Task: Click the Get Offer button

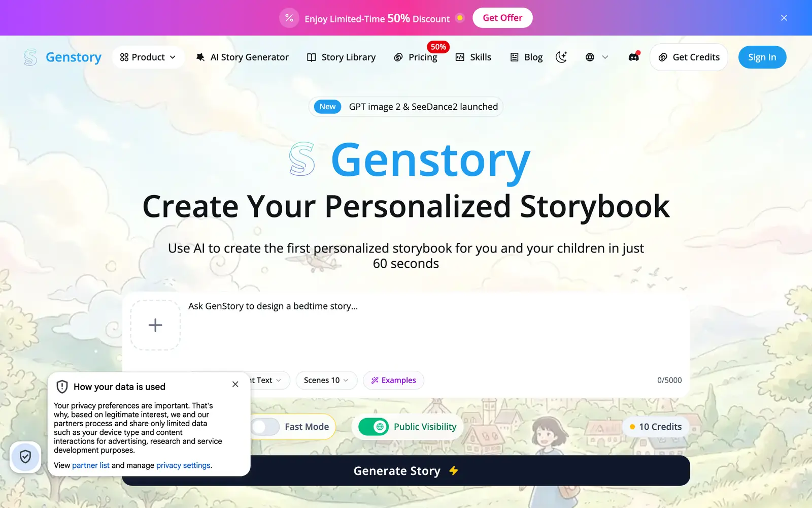Action: click(x=502, y=18)
